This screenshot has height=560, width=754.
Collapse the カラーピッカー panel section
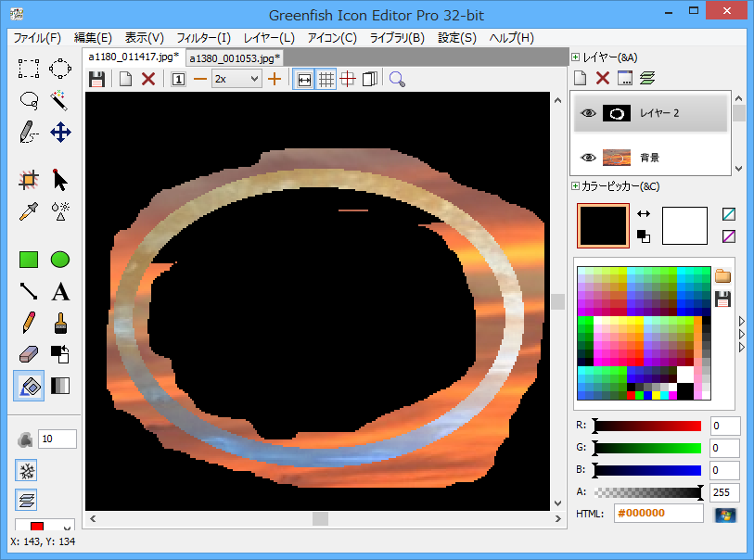576,186
